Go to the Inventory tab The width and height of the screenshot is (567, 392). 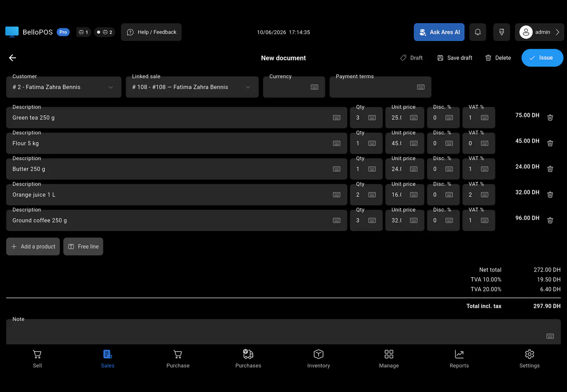pyautogui.click(x=319, y=359)
